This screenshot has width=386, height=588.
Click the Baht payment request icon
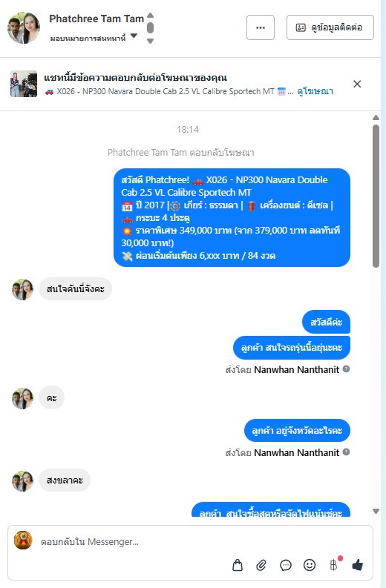(333, 565)
